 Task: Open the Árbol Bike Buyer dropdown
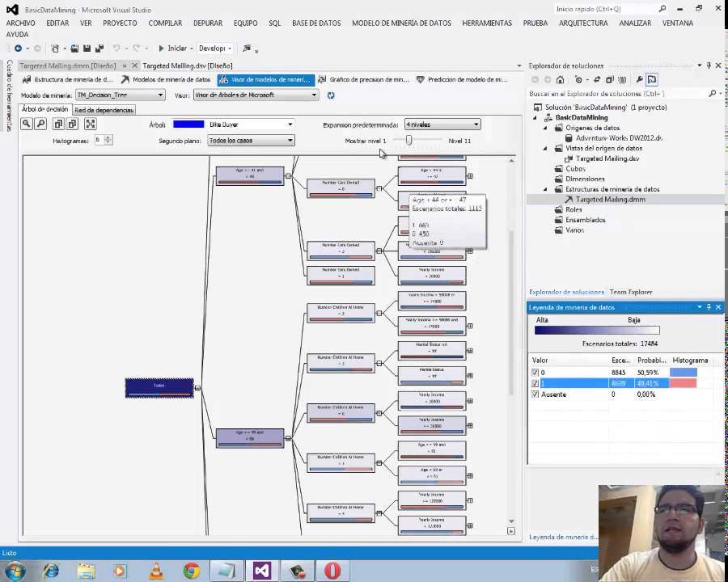tap(290, 124)
